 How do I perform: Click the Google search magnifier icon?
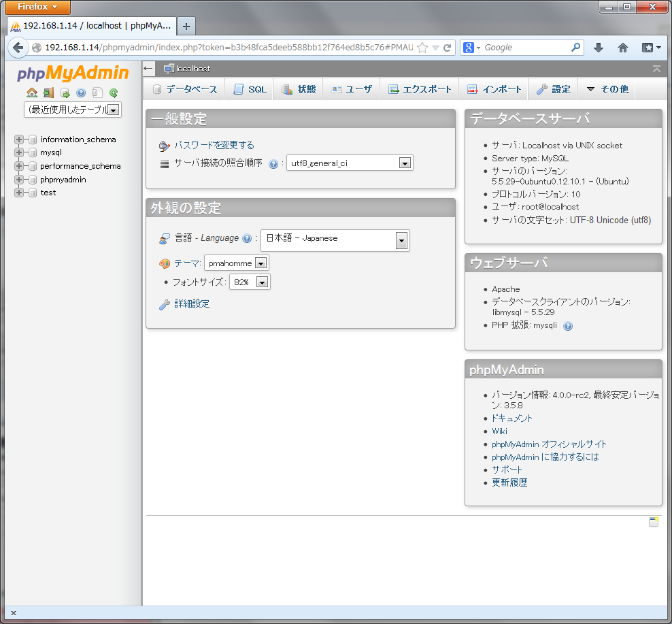575,47
